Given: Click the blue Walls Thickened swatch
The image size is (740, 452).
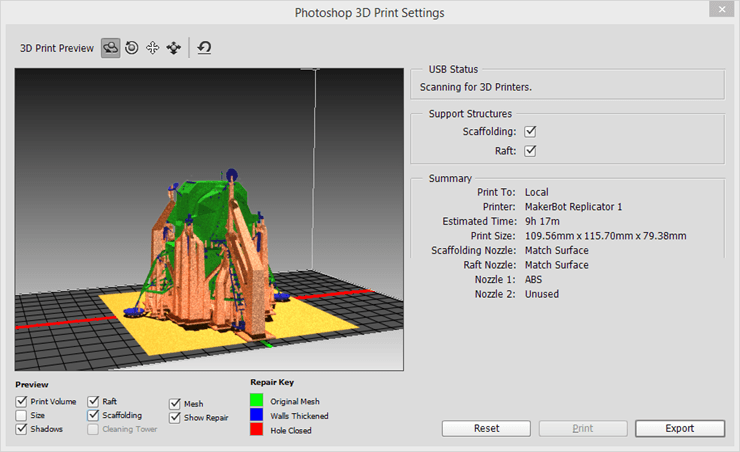Looking at the screenshot, I should coord(256,415).
